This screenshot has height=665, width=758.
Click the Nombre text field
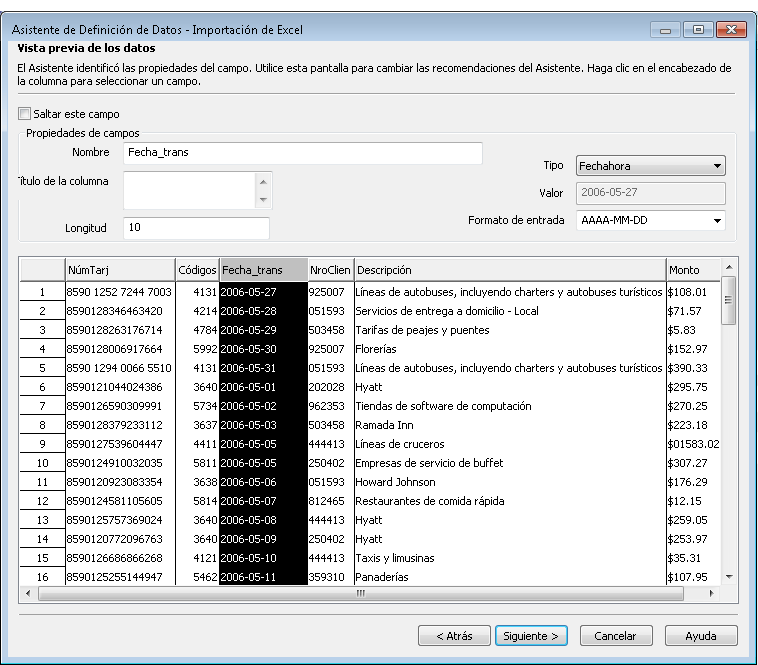302,153
